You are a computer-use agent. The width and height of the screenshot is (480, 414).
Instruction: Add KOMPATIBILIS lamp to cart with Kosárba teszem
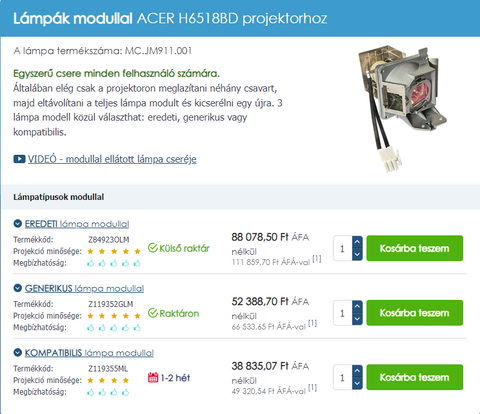tap(415, 377)
